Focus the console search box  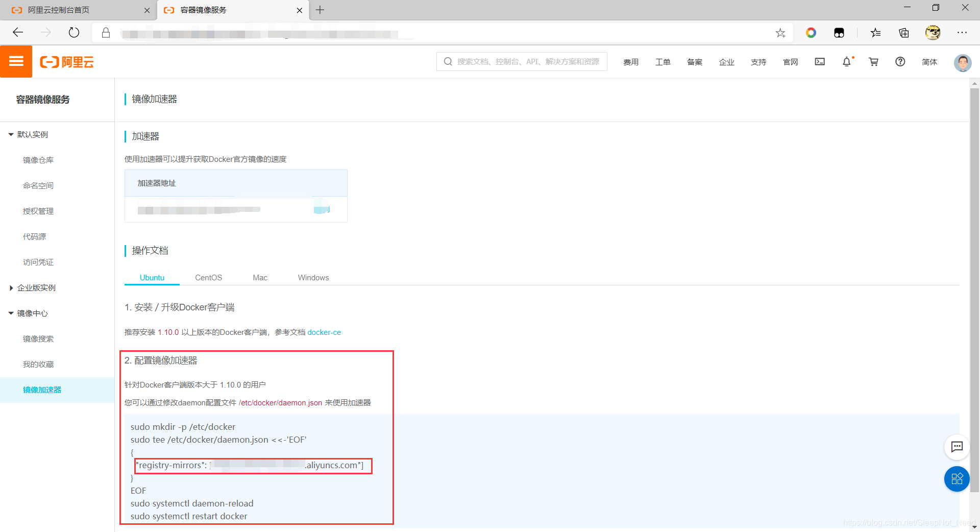(x=522, y=62)
